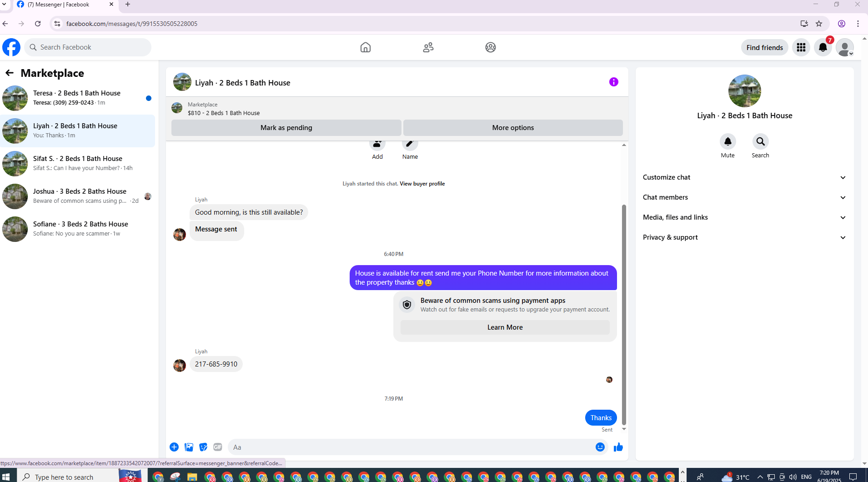Open conversation information purple icon
Screen dimensions: 868x482
coord(614,82)
